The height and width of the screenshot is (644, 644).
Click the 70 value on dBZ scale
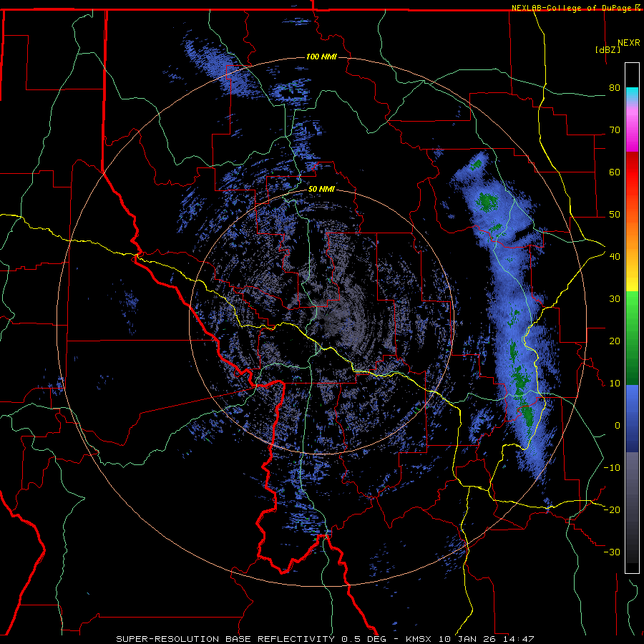coord(615,130)
